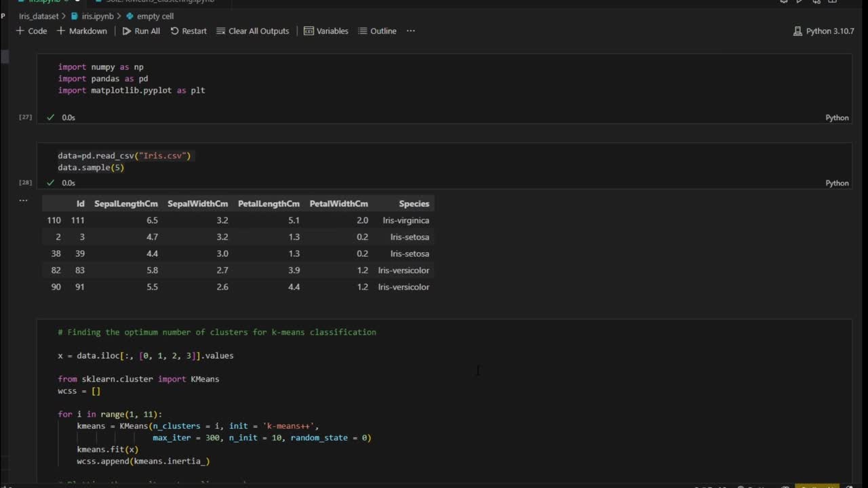Add a new Markdown cell
868x488 pixels.
(81, 31)
